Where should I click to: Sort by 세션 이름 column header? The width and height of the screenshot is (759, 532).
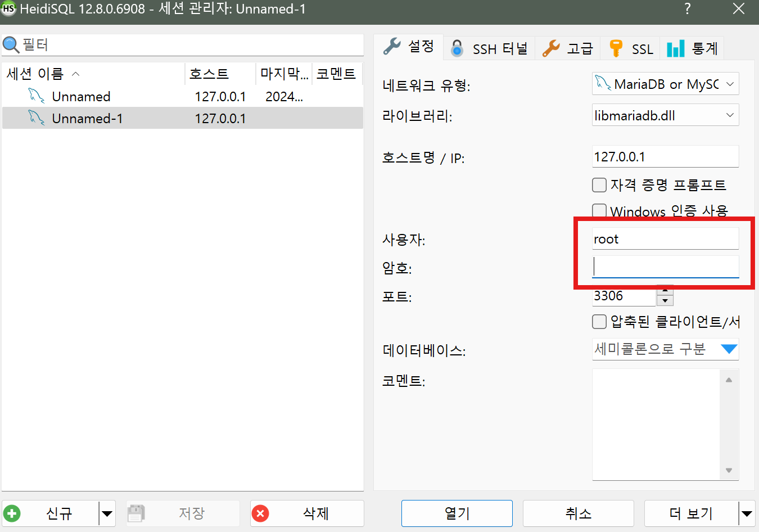point(93,74)
